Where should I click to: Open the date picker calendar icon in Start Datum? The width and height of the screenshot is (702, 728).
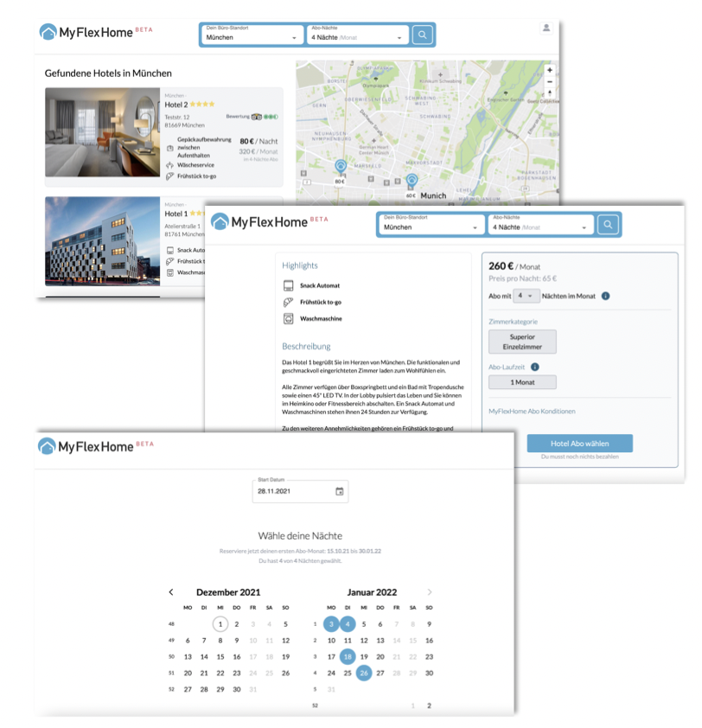pyautogui.click(x=340, y=491)
